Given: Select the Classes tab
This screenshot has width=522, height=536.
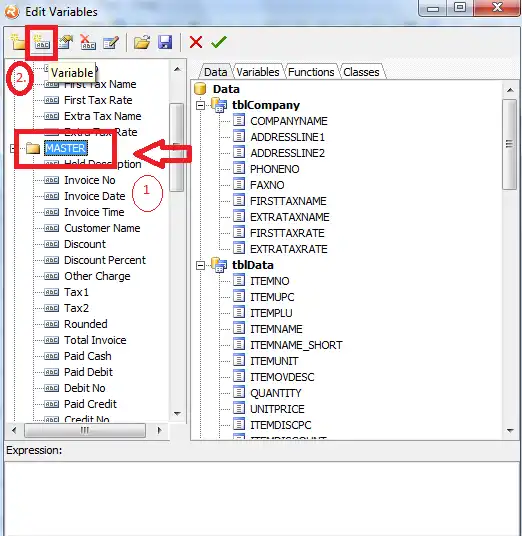Looking at the screenshot, I should (361, 72).
